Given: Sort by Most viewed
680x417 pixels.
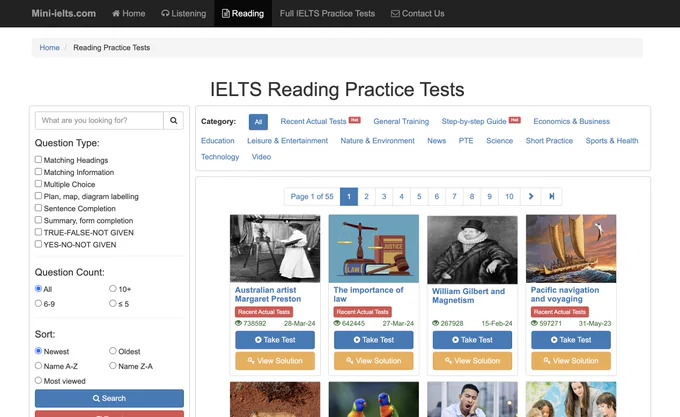Looking at the screenshot, I should (x=38, y=380).
